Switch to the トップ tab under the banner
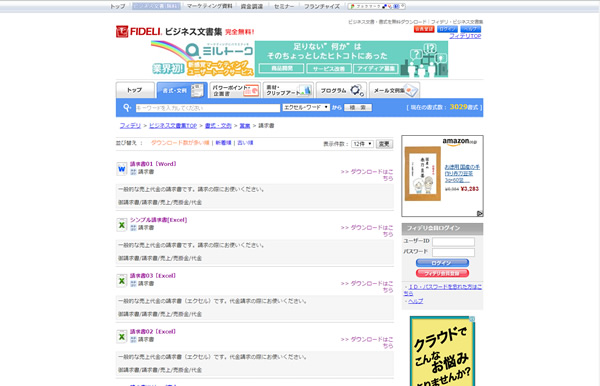This screenshot has height=386, width=600. [x=135, y=90]
